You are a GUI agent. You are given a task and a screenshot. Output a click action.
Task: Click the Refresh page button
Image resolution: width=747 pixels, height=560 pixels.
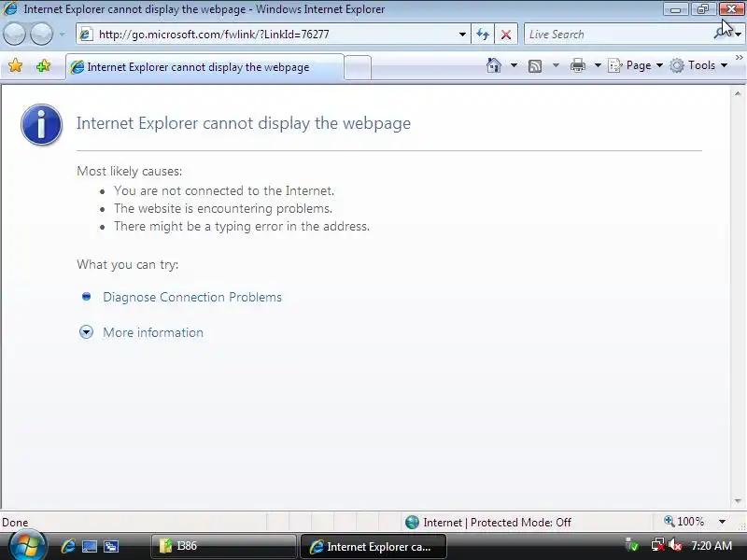[x=483, y=35]
